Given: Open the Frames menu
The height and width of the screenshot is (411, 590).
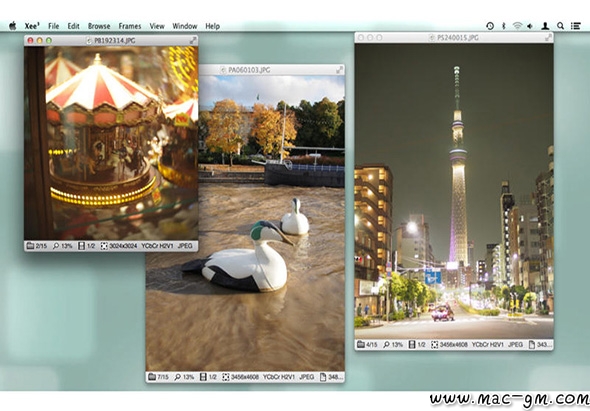Looking at the screenshot, I should coord(130,26).
